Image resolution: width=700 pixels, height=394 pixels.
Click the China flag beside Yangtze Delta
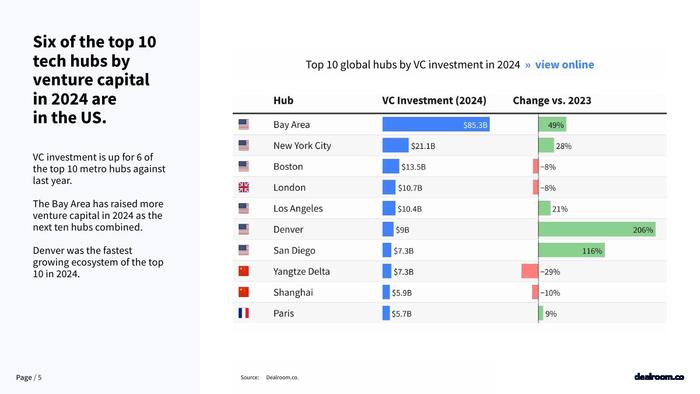point(243,271)
